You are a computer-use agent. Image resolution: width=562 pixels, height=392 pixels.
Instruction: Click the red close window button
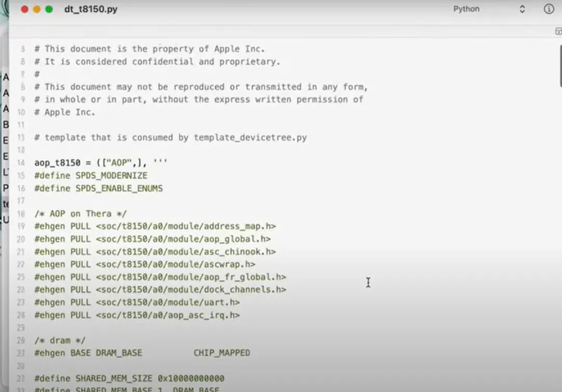pos(24,9)
